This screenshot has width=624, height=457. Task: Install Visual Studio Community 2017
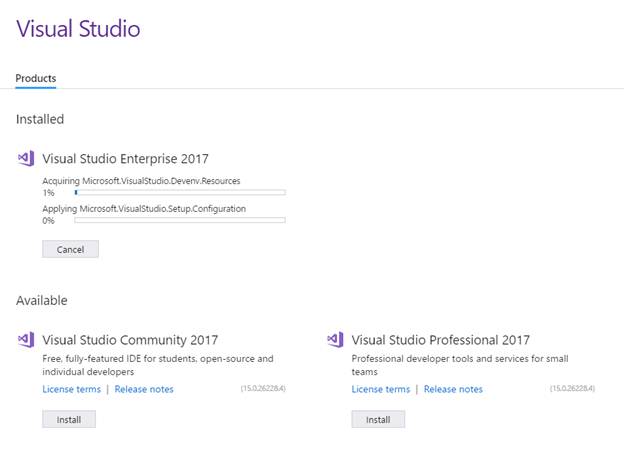pyautogui.click(x=69, y=419)
